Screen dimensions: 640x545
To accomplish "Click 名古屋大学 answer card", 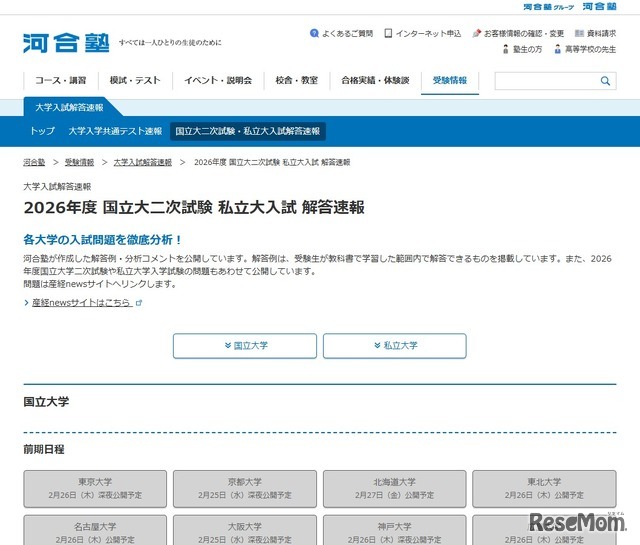I will click(95, 530).
